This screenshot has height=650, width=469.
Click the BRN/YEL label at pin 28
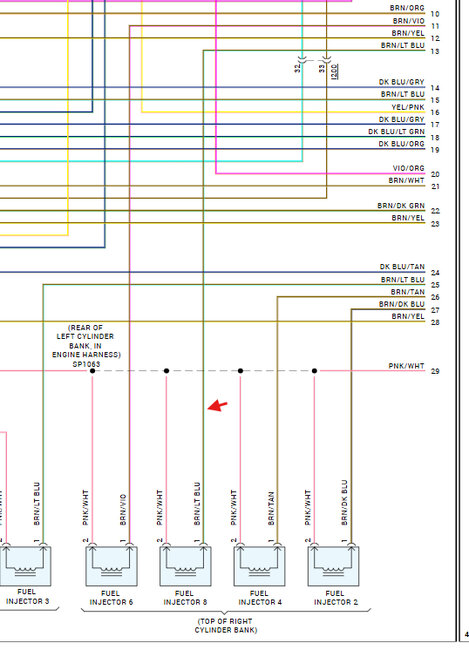[x=408, y=317]
